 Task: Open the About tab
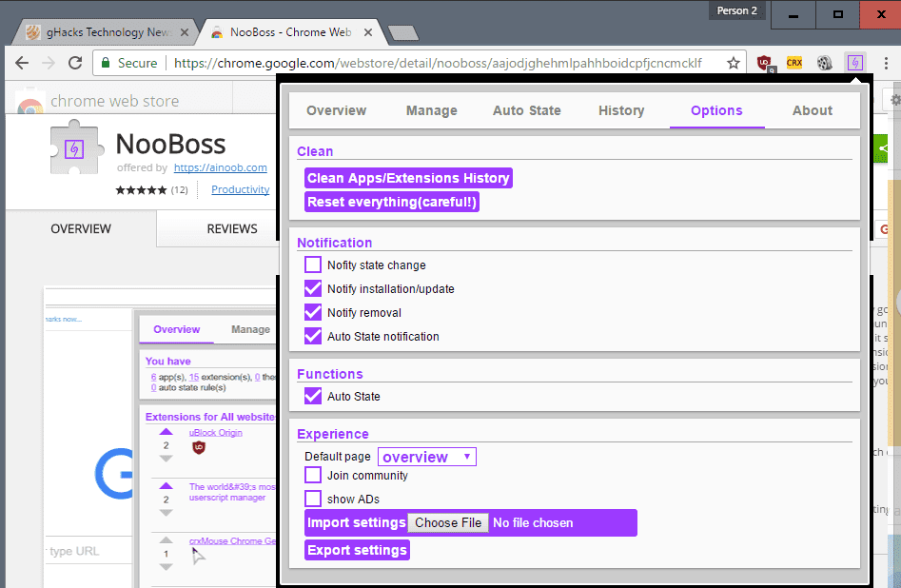812,110
